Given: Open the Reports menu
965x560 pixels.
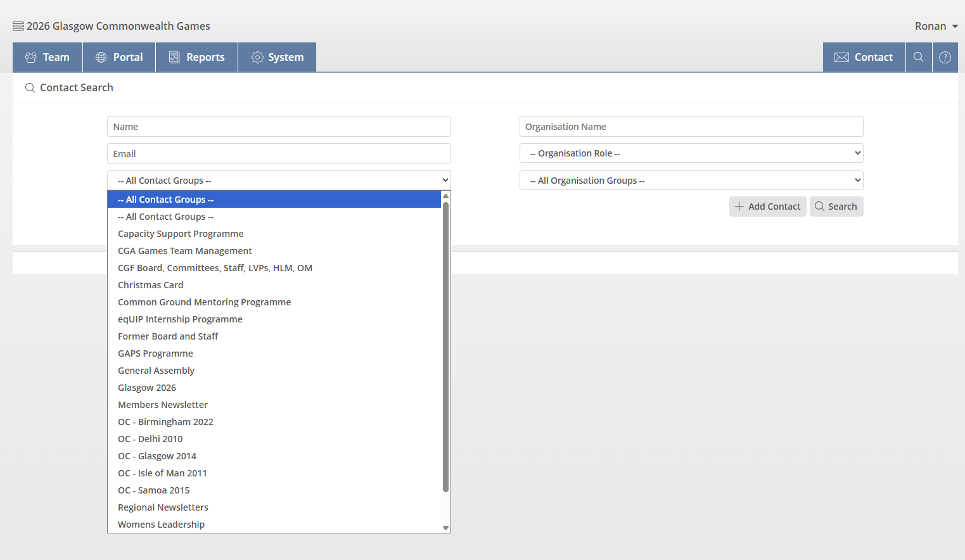Looking at the screenshot, I should click(196, 57).
